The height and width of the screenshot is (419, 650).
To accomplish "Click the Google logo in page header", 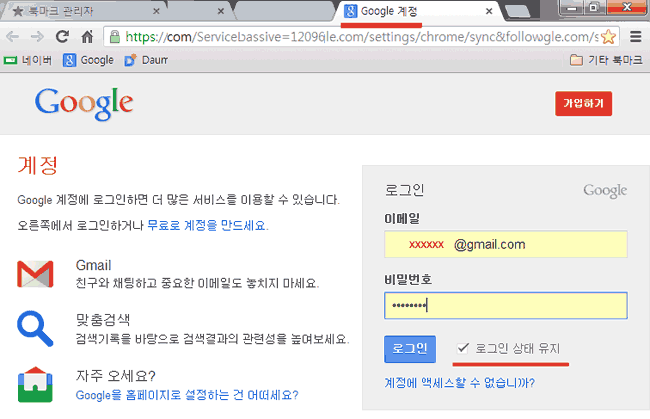I will 84,104.
